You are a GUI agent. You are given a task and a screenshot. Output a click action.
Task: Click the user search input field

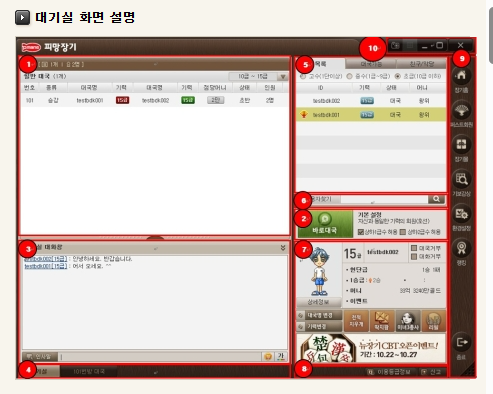click(x=384, y=199)
